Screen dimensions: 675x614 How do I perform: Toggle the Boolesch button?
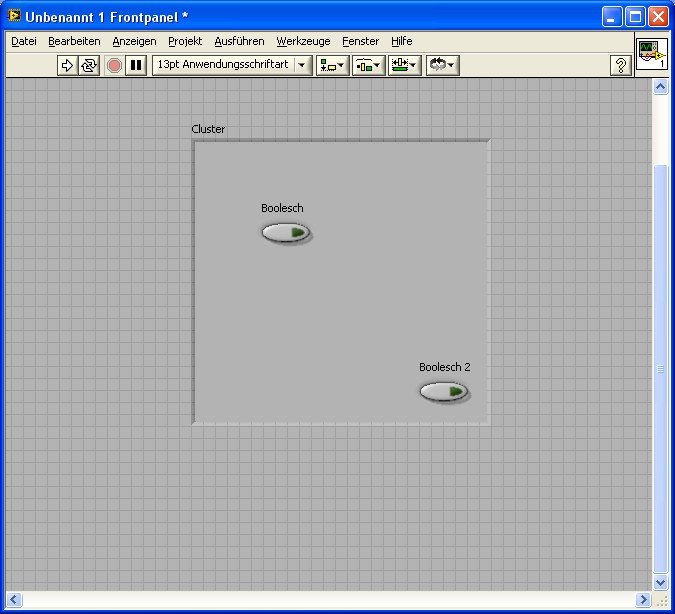286,233
